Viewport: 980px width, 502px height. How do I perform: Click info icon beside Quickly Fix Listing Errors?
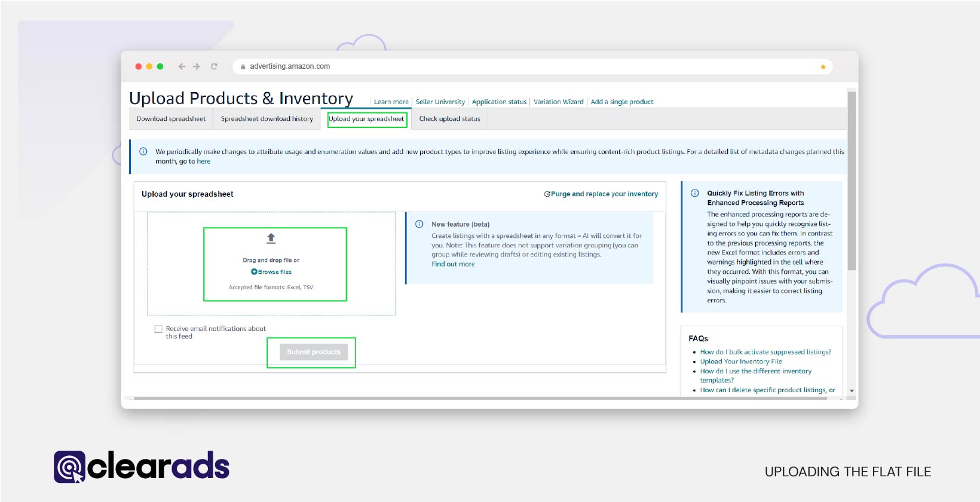(695, 193)
